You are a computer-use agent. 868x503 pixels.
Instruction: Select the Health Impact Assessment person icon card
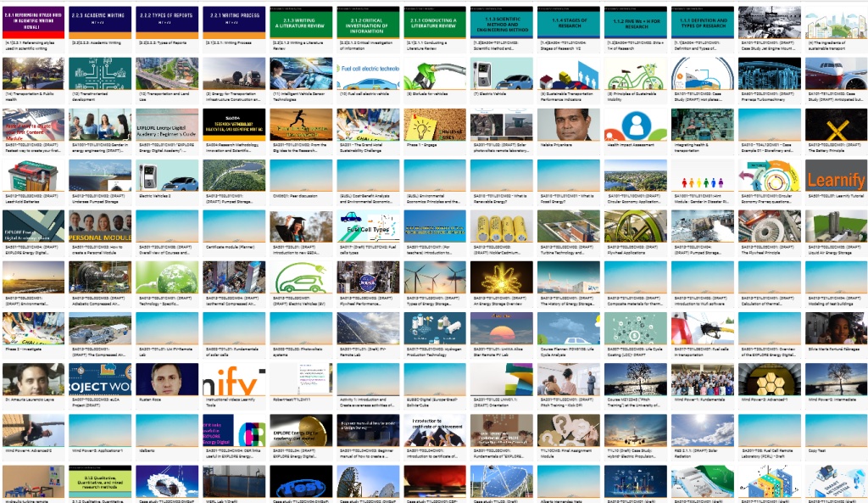point(633,125)
